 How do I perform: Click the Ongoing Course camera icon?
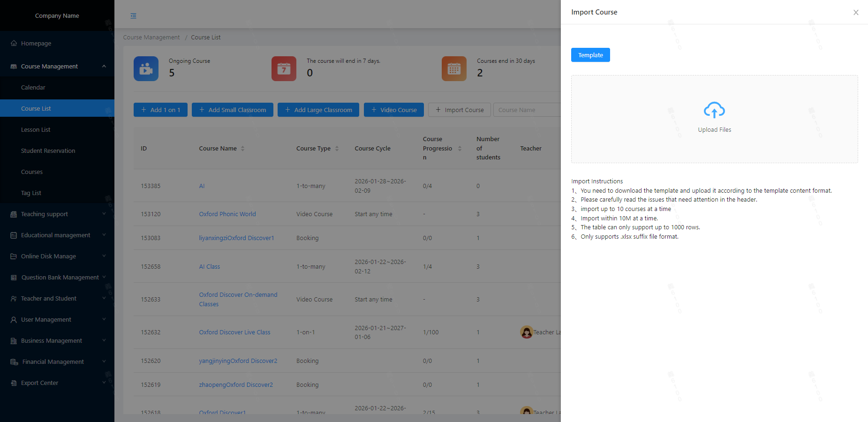coord(146,69)
